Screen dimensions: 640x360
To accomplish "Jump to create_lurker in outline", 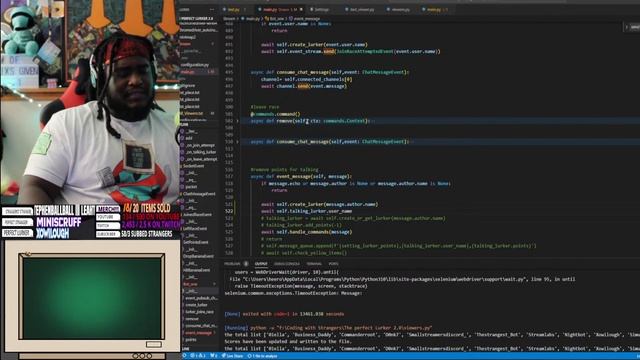I will point(196,304).
